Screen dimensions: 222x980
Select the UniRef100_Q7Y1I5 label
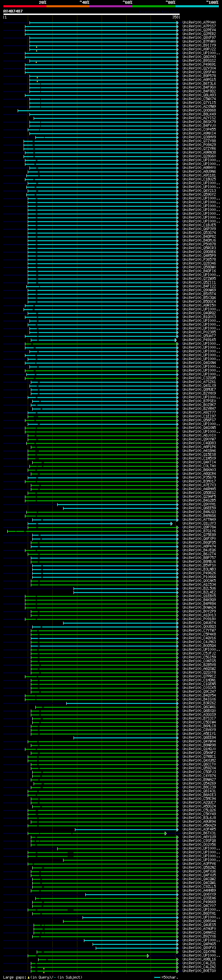199,103
